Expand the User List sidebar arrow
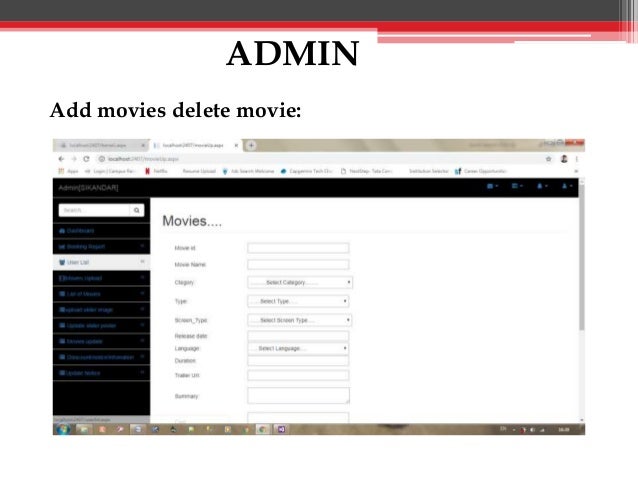 pyautogui.click(x=142, y=262)
